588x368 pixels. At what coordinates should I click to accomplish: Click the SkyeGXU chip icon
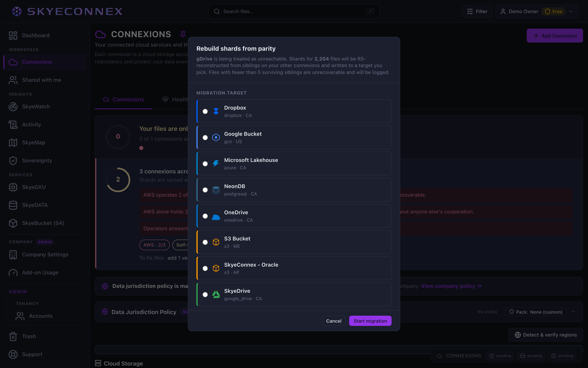point(13,187)
